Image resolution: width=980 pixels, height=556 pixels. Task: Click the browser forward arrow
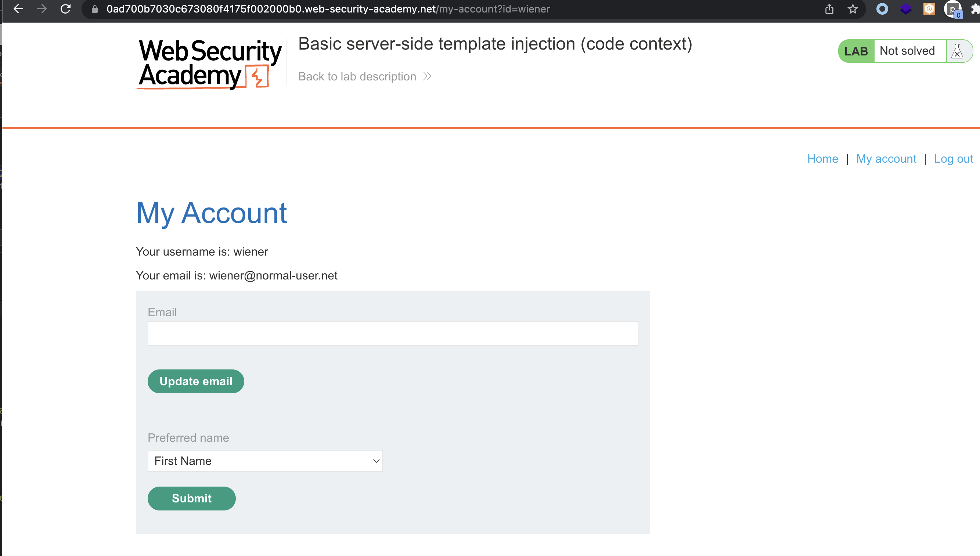click(42, 9)
